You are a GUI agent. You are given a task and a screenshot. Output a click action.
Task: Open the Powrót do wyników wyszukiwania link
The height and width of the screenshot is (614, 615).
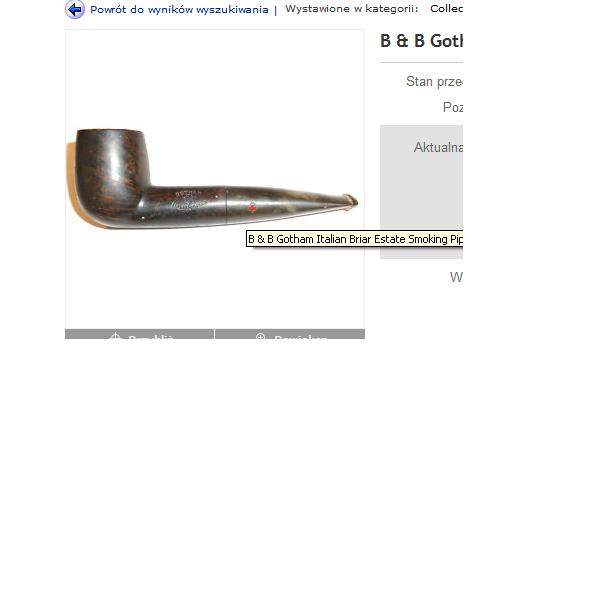(179, 10)
